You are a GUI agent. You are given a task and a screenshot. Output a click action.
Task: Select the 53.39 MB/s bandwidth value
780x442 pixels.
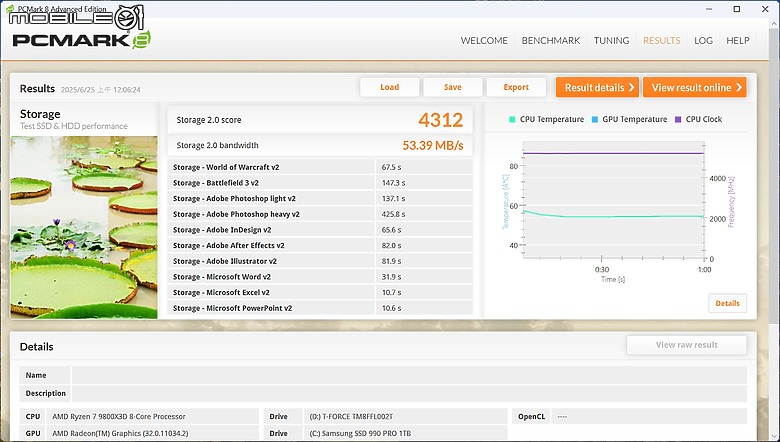[x=433, y=146]
